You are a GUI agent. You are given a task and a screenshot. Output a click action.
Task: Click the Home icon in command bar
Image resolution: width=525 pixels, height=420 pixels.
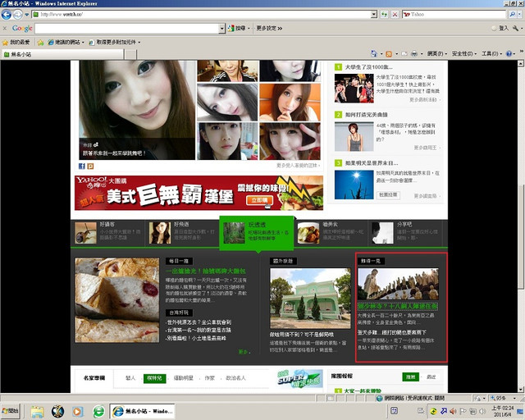coord(374,53)
